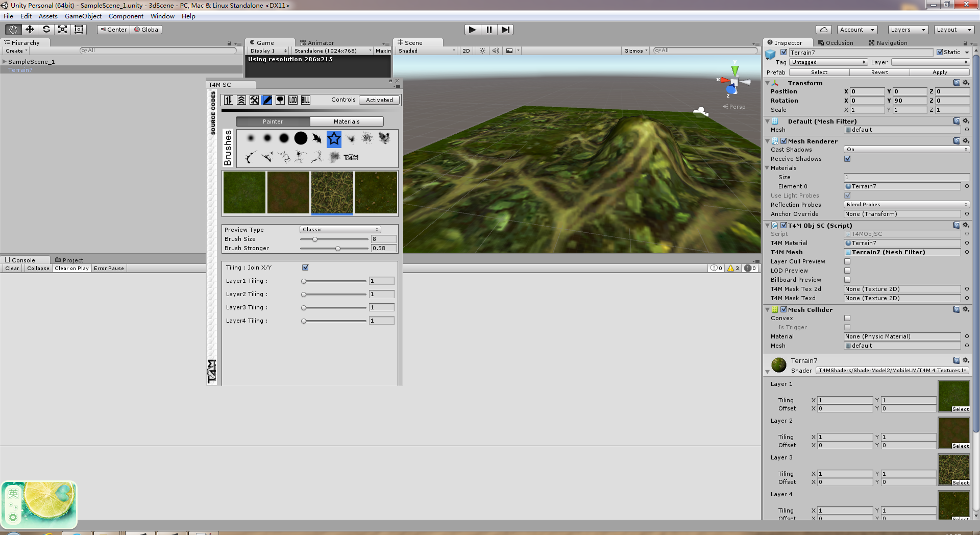
Task: Open the T4M optimize chevrons icon
Action: click(x=241, y=100)
